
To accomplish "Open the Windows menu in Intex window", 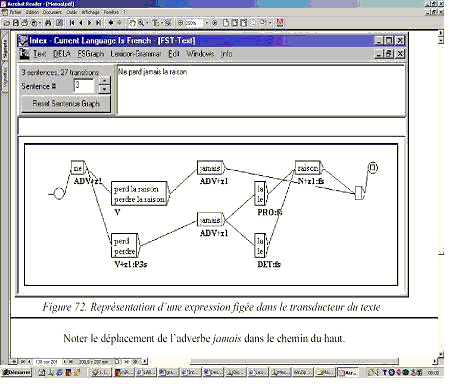I will [x=200, y=54].
